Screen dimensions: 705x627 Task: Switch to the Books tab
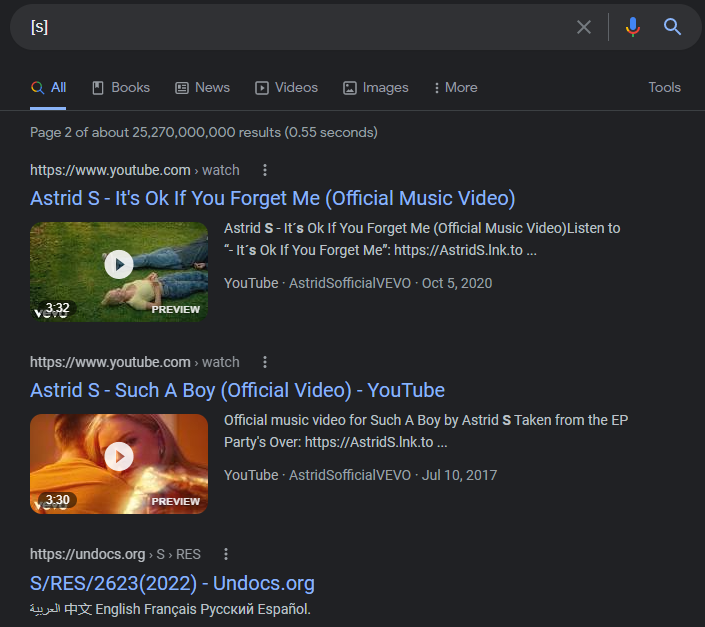click(121, 88)
